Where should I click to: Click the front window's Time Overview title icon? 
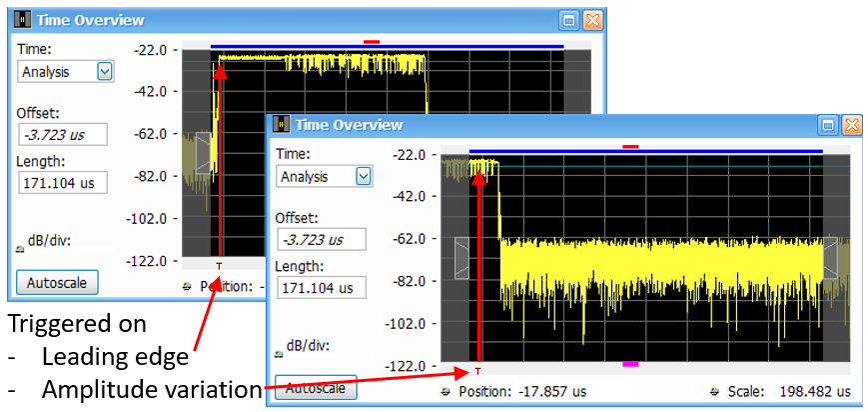click(281, 125)
